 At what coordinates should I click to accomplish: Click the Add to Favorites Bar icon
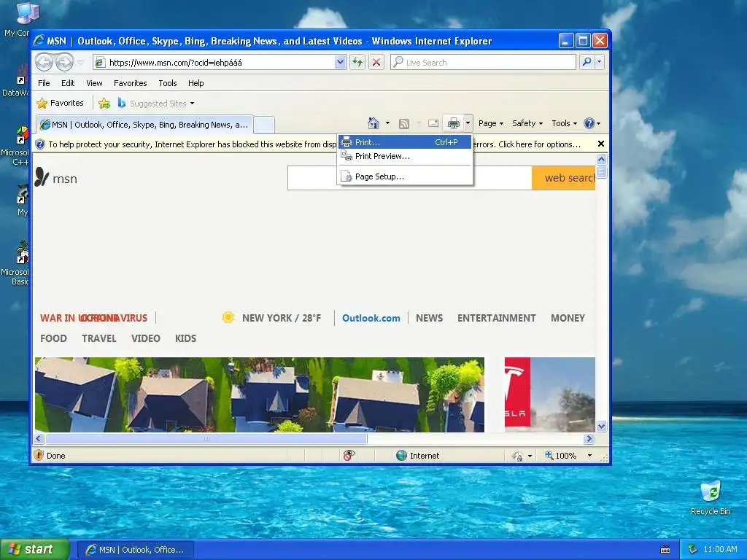click(104, 103)
